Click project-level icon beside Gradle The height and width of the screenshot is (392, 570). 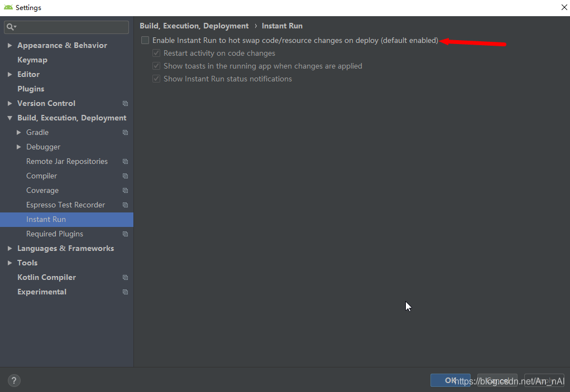(x=126, y=133)
